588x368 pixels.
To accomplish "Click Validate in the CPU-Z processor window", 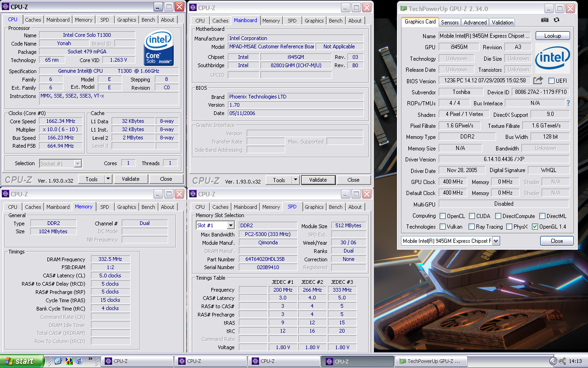I will (x=130, y=179).
